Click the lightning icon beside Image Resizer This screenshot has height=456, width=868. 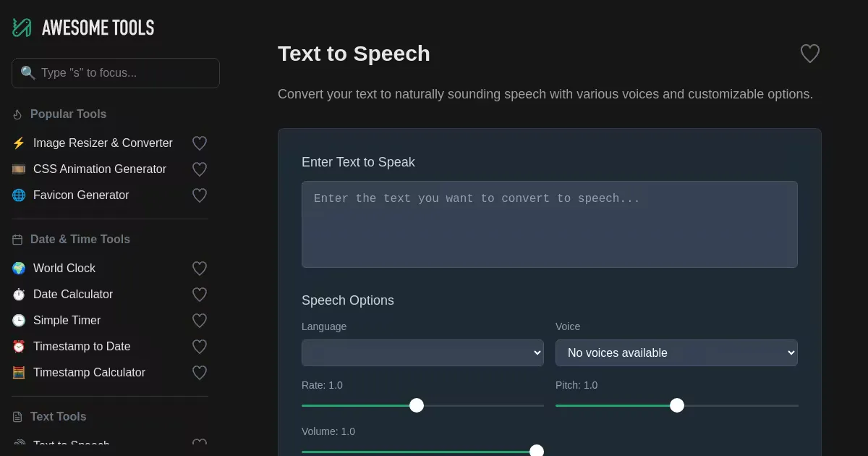(x=19, y=143)
